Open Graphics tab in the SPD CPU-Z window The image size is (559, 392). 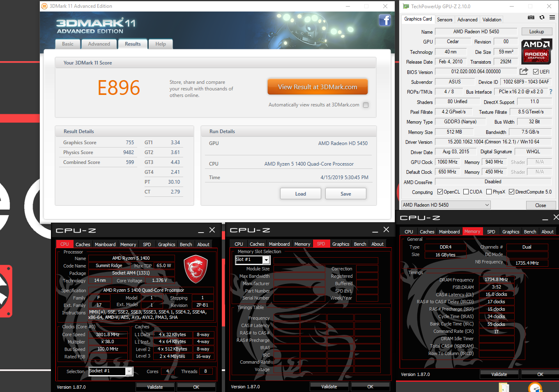(341, 244)
